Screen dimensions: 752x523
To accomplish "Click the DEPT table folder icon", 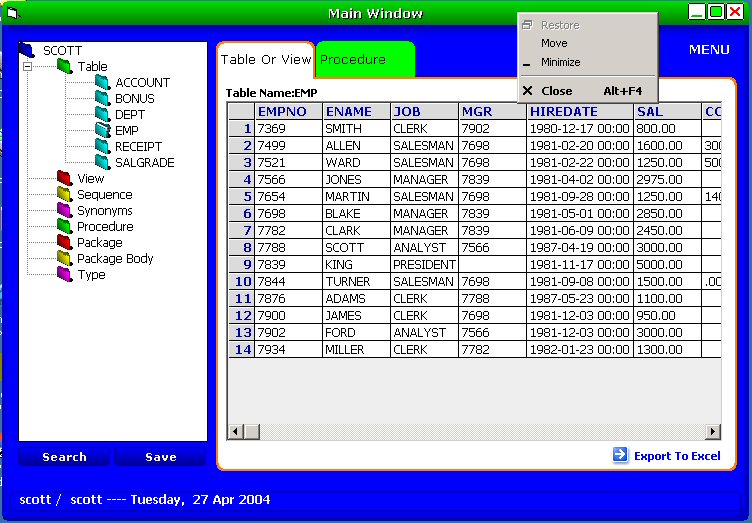I will [x=102, y=114].
